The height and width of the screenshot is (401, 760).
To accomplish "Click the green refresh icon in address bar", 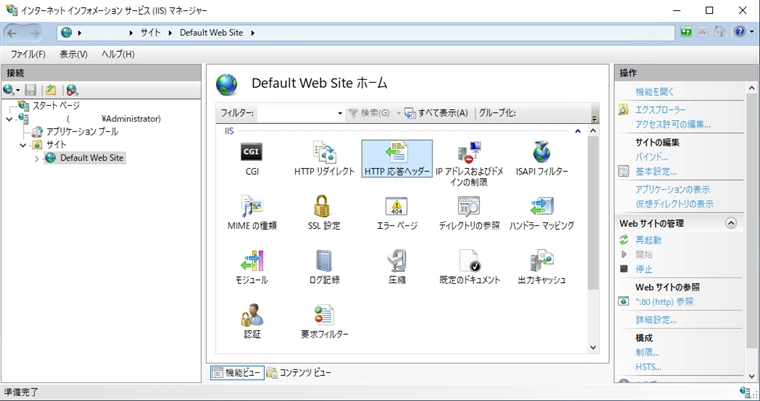I will [685, 32].
